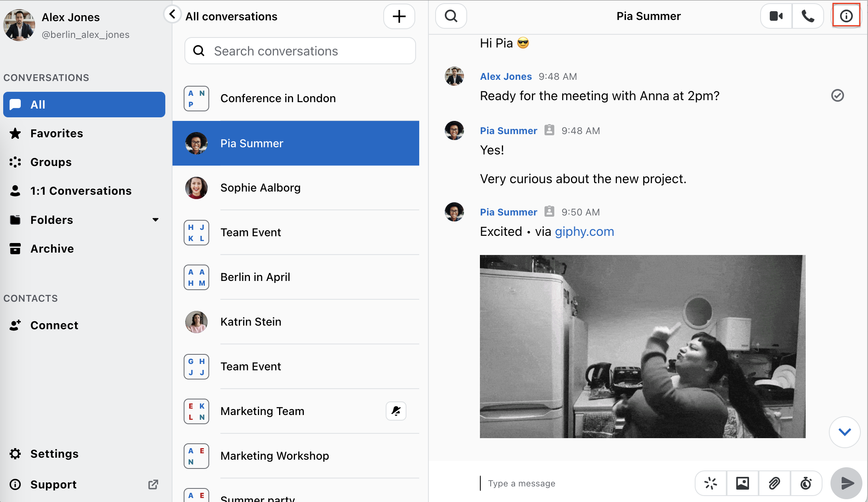This screenshot has width=868, height=502.
Task: Click Pia Summer sender name at 9:50 AM
Action: click(x=508, y=212)
